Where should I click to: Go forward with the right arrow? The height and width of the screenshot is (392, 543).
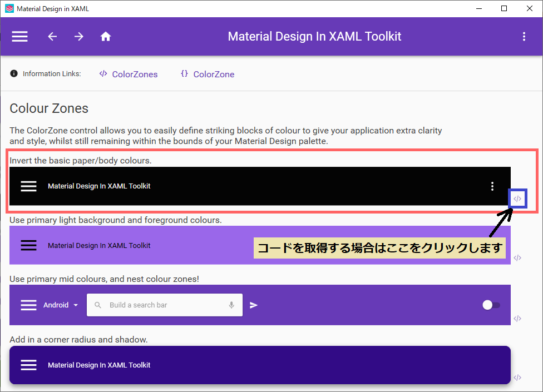[79, 36]
